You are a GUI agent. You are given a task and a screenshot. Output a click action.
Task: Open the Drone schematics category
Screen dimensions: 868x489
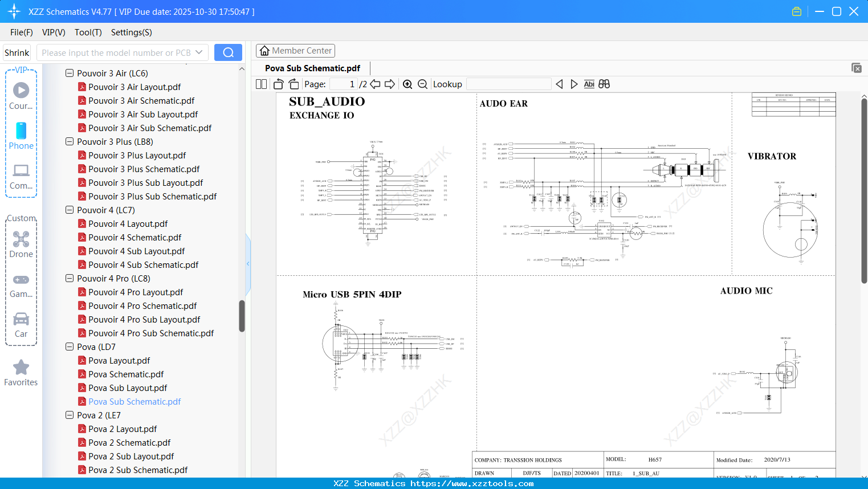tap(21, 244)
